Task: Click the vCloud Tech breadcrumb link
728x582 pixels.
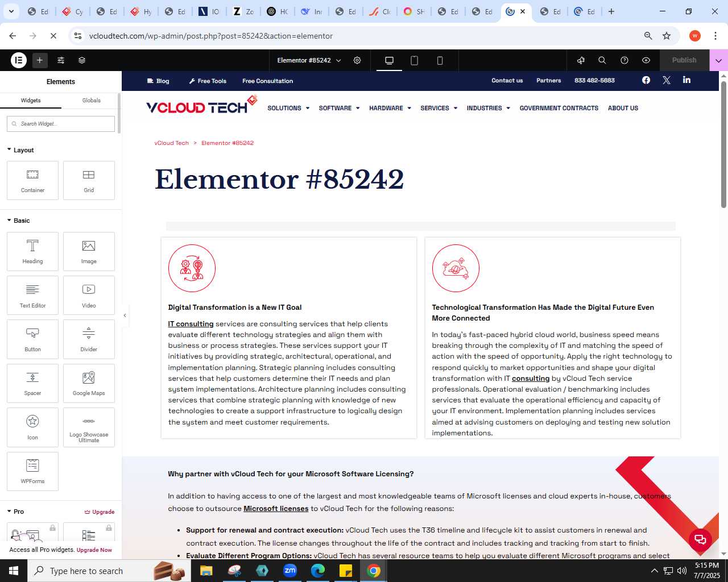Action: click(x=171, y=143)
